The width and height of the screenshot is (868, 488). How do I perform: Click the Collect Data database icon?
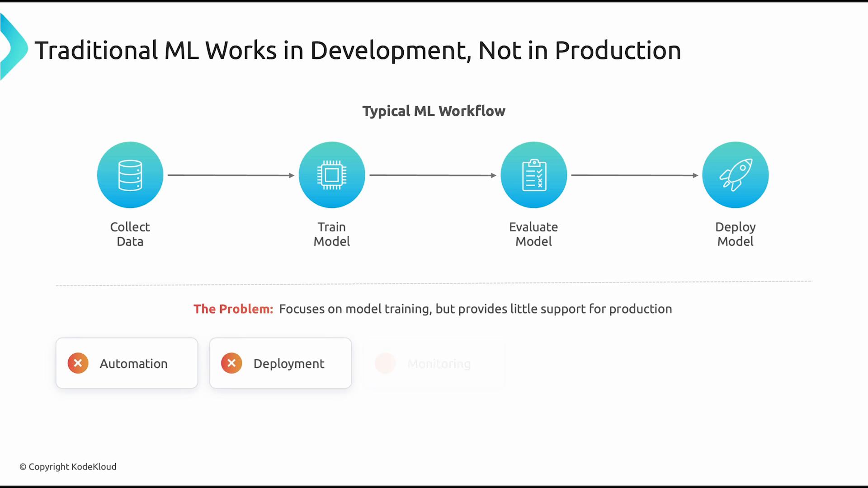[x=130, y=175]
